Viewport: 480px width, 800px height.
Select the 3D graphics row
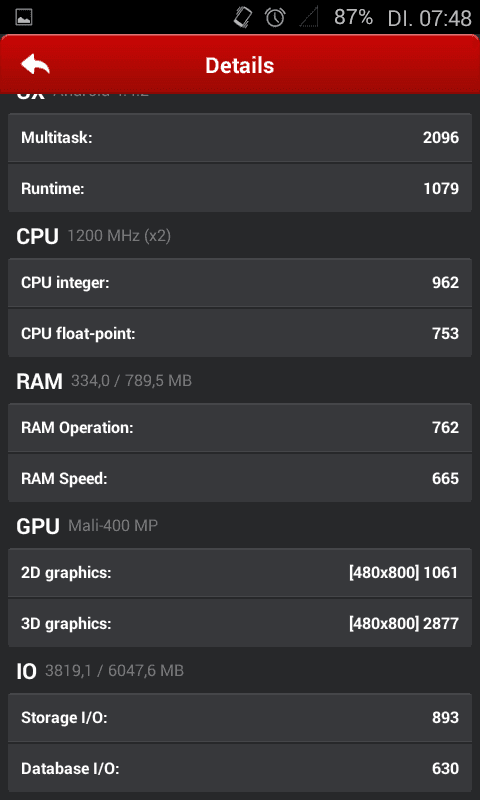point(240,623)
